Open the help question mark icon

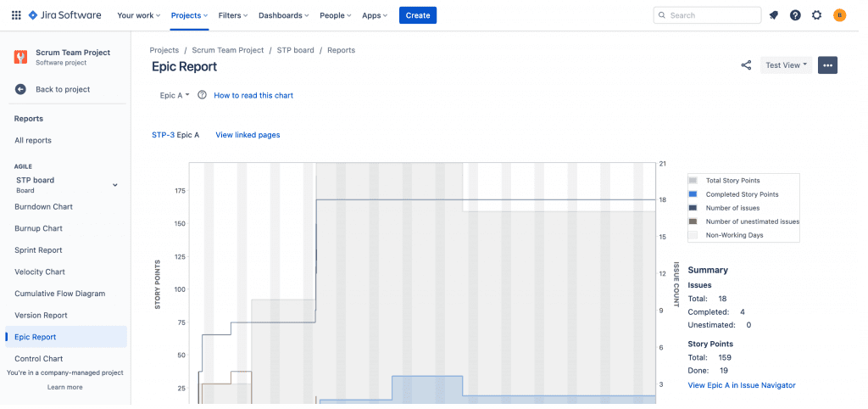(x=795, y=15)
